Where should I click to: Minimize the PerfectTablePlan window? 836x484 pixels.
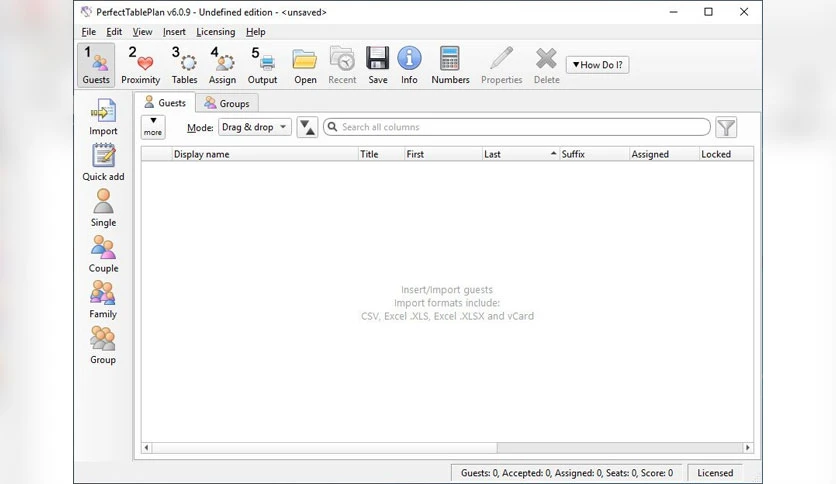(x=673, y=12)
